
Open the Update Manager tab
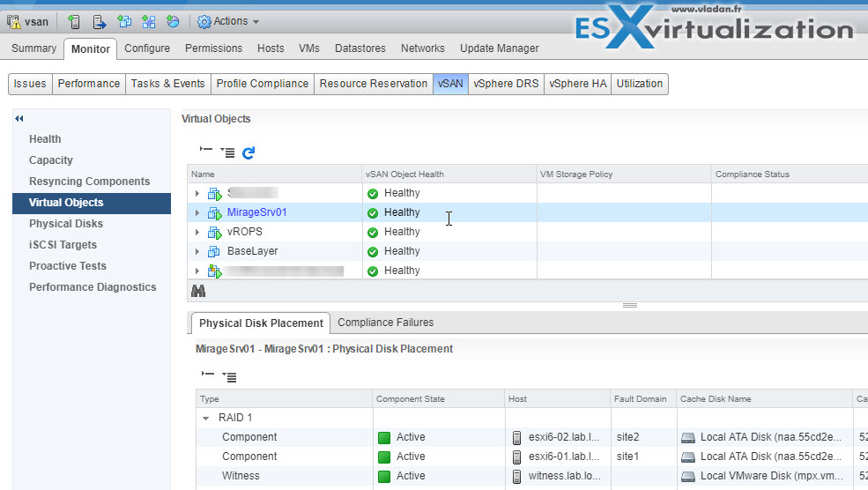[500, 48]
